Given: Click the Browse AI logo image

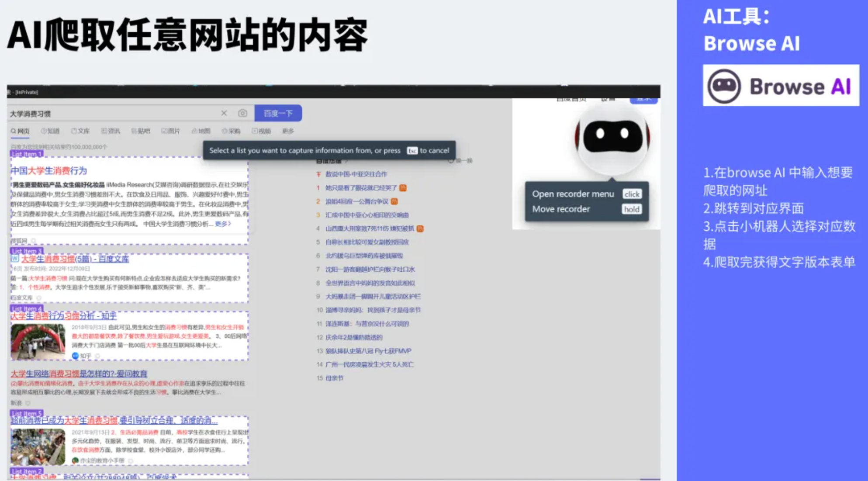Looking at the screenshot, I should tap(781, 86).
